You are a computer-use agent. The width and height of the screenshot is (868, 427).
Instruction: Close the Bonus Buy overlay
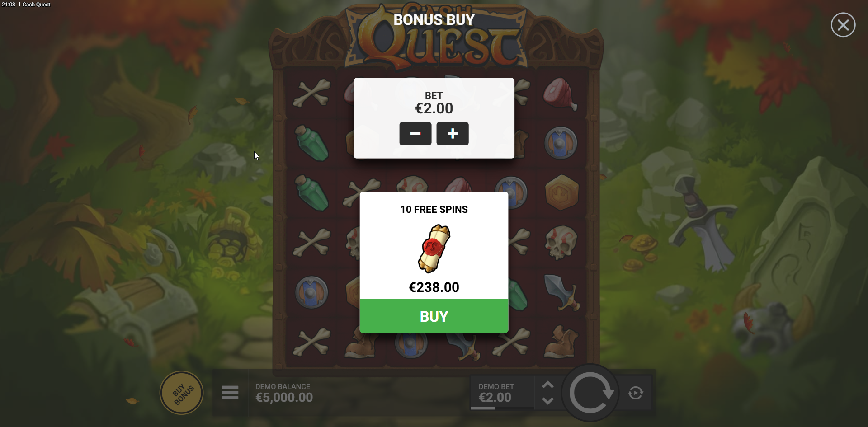[x=843, y=25]
